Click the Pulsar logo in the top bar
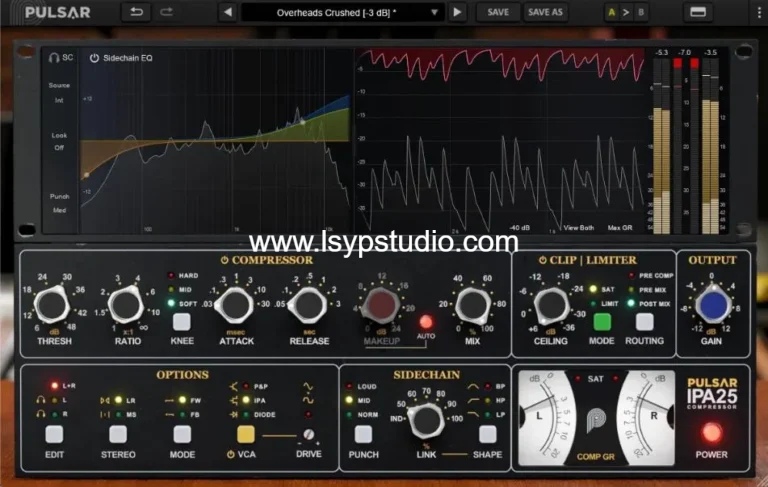Viewport: 768px width, 487px height. (51, 12)
